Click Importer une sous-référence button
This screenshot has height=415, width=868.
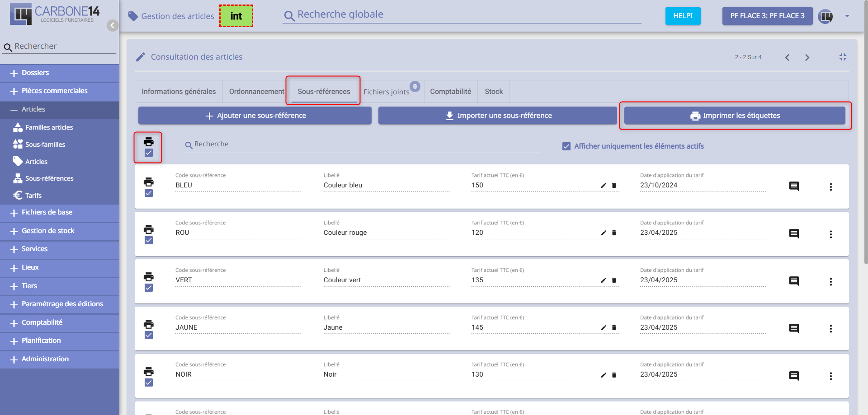click(x=497, y=116)
